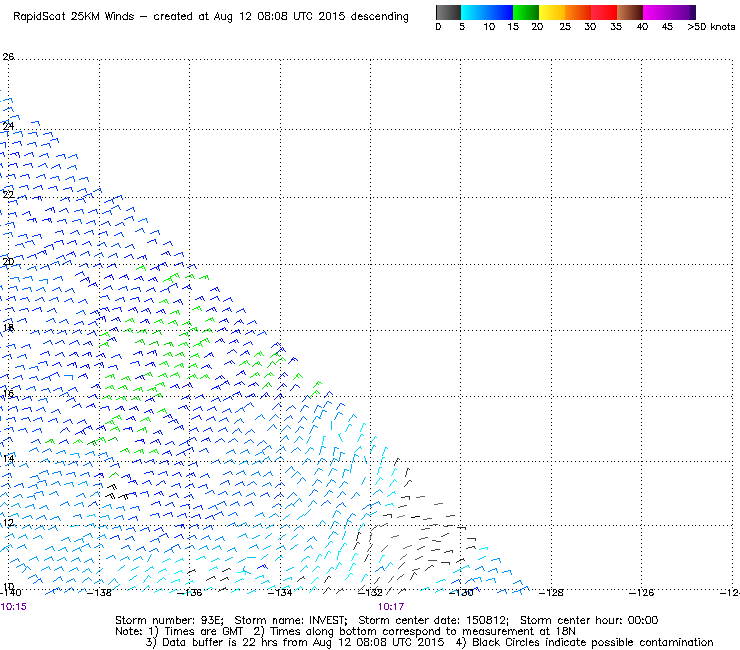Click the '>50 knots' legend label

coord(711,27)
